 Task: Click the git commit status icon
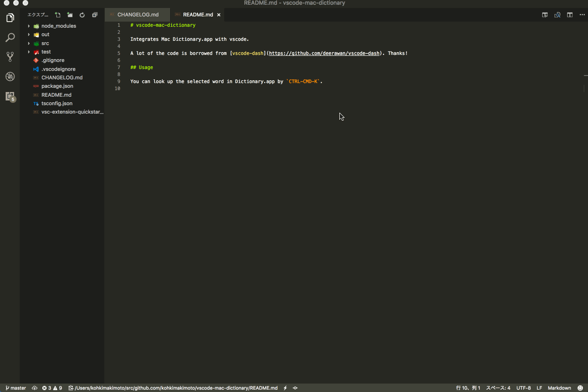click(x=295, y=388)
